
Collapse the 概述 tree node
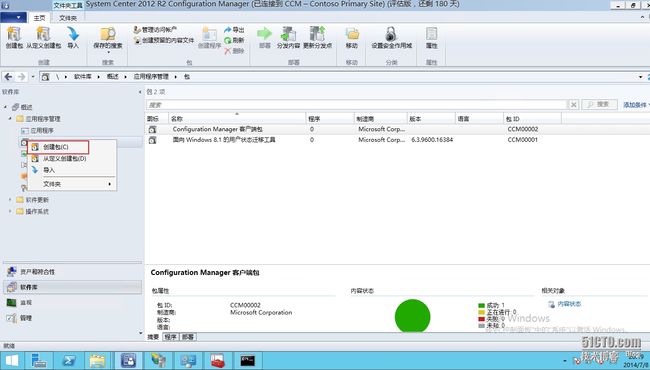[x=5, y=107]
